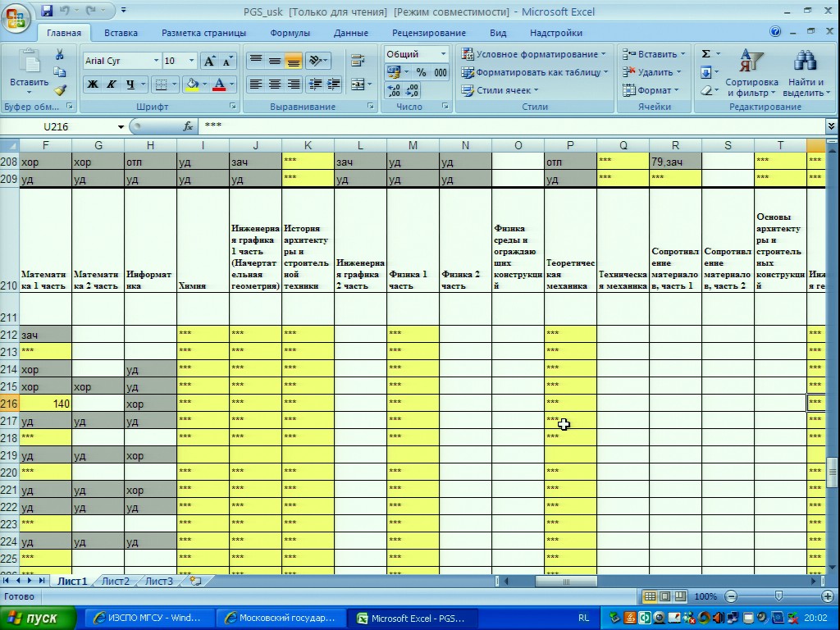Viewport: 840px width, 630px height.
Task: Toggle middle vertical alignment
Action: pyautogui.click(x=274, y=61)
